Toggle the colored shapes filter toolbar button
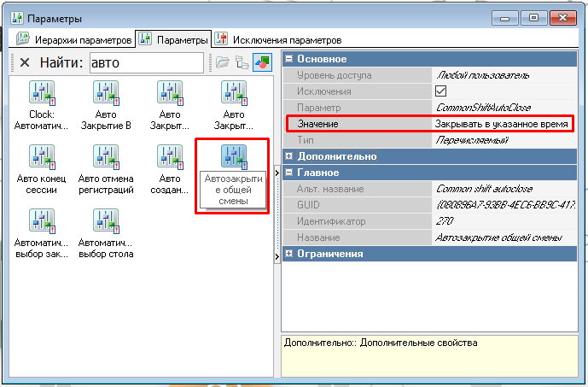 point(261,62)
